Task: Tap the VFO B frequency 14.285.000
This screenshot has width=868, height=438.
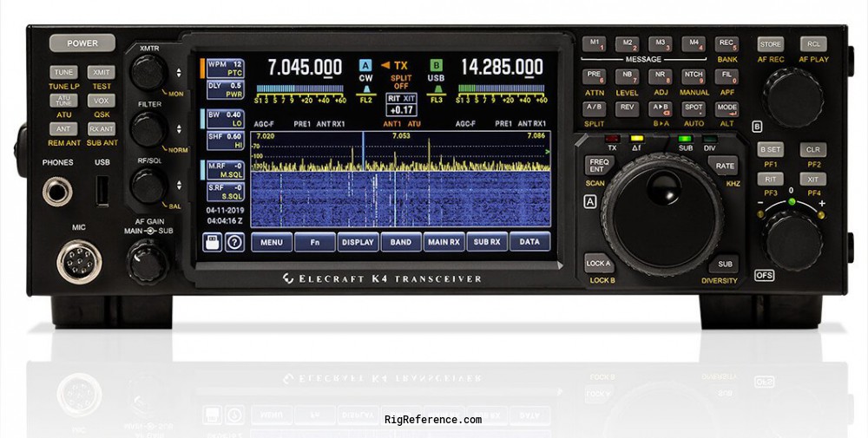Action: [502, 68]
